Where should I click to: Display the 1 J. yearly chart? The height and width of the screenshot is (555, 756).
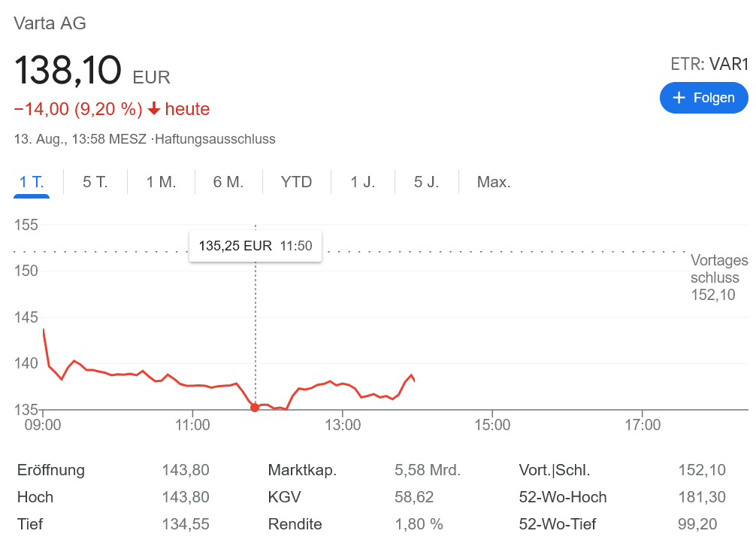[362, 182]
